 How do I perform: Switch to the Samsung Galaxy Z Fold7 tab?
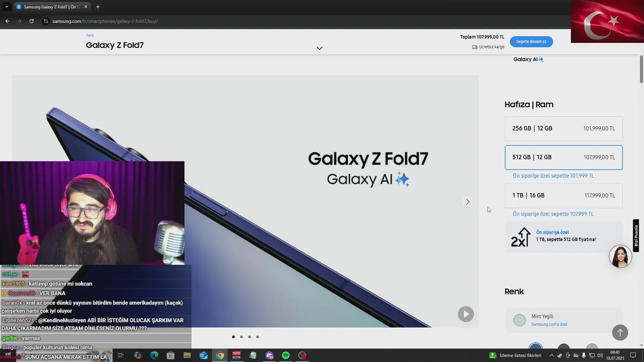[x=51, y=7]
